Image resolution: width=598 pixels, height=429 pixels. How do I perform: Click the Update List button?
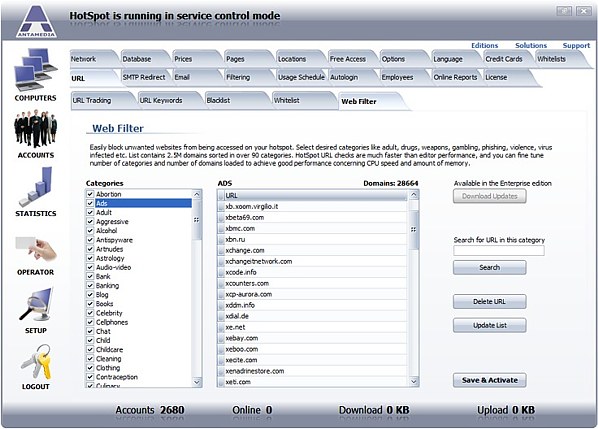click(x=490, y=326)
